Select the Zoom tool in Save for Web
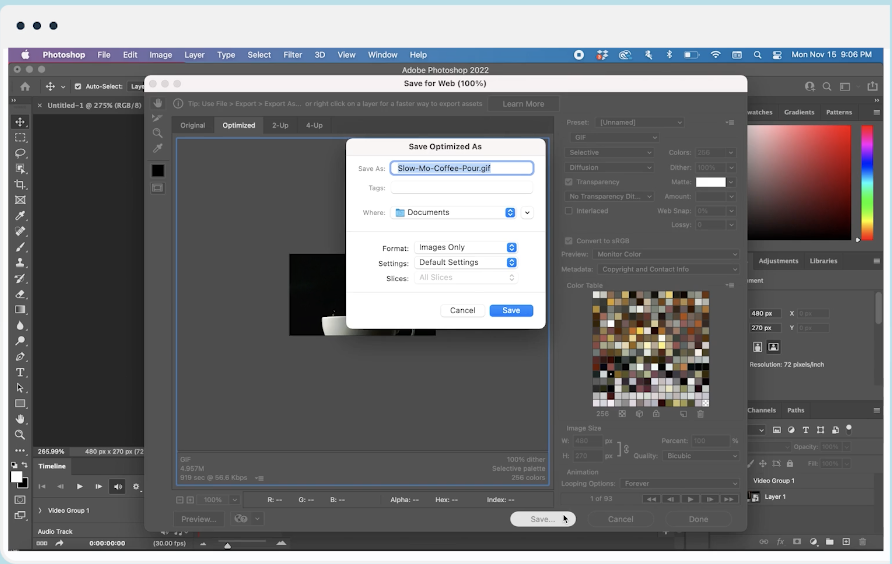Image resolution: width=892 pixels, height=564 pixels. [158, 133]
